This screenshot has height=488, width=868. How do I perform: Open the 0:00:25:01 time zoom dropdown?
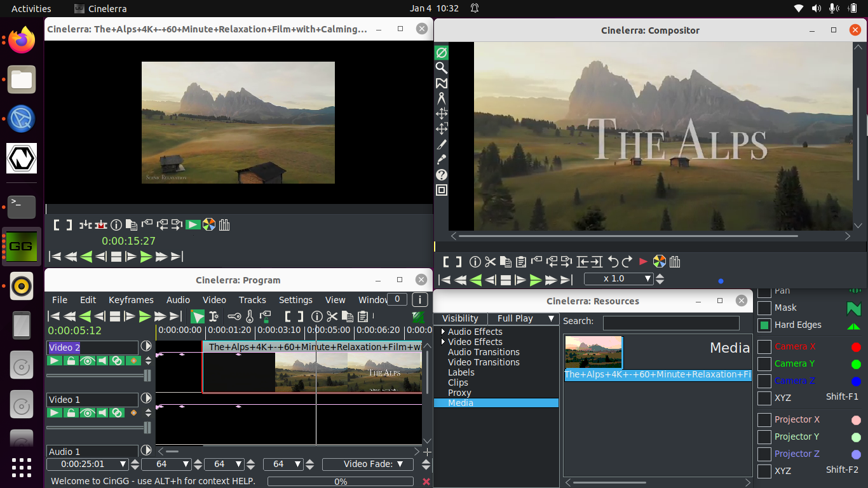click(x=88, y=464)
